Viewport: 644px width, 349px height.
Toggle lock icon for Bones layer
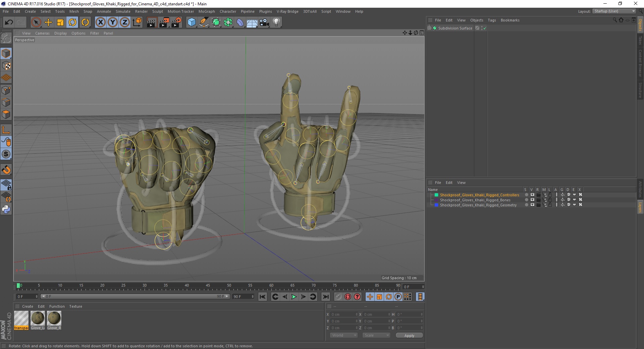550,200
